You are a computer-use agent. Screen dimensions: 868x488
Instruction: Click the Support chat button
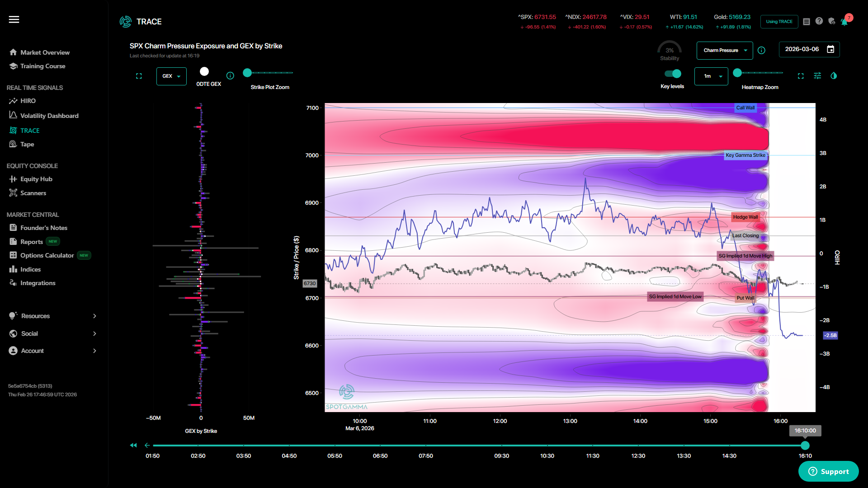click(828, 471)
